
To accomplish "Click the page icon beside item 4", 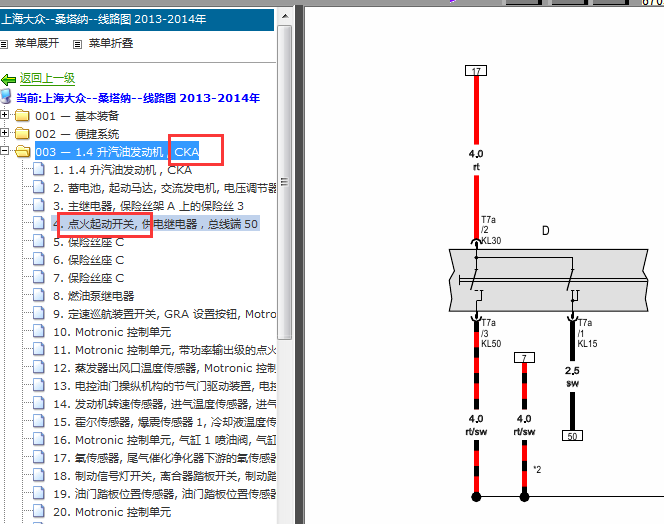I will point(39,223).
